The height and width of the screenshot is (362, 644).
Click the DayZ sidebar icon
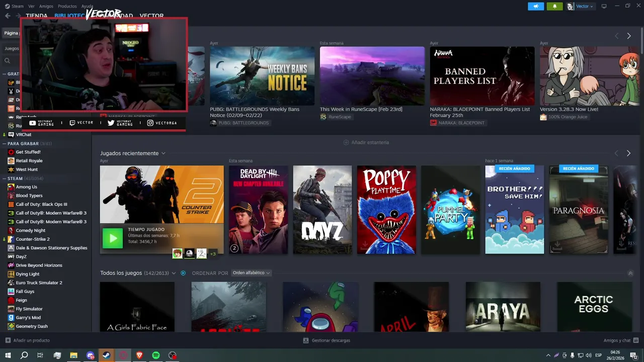(x=11, y=256)
